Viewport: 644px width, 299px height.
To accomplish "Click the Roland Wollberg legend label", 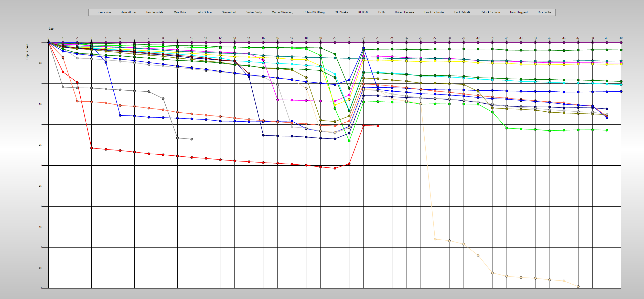I will tap(314, 12).
